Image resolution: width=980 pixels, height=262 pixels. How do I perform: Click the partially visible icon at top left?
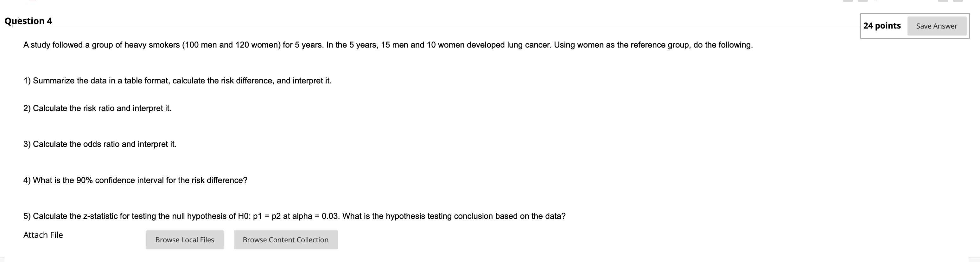coord(32,1)
